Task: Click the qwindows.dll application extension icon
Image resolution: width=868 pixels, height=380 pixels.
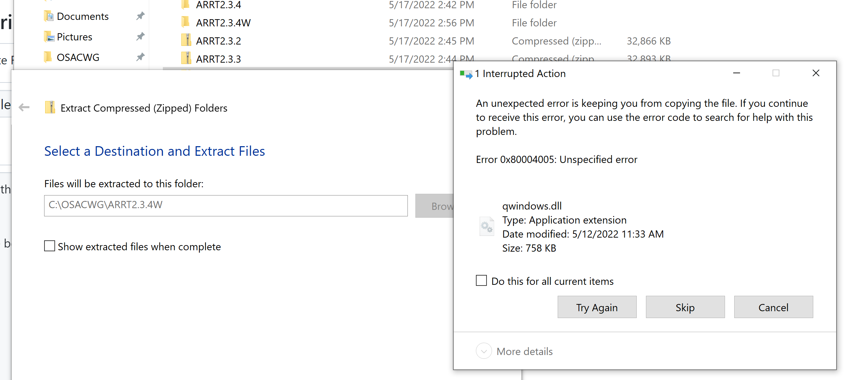Action: (487, 226)
